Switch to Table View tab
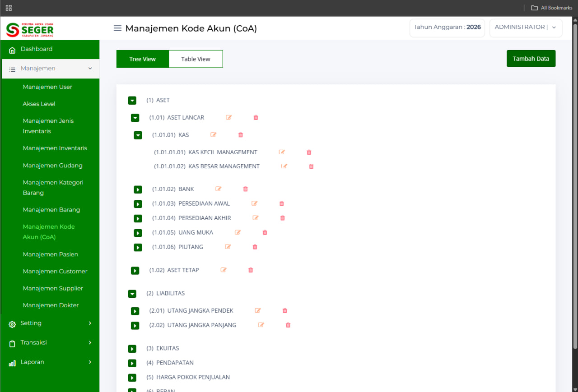578x392 pixels. [x=196, y=59]
